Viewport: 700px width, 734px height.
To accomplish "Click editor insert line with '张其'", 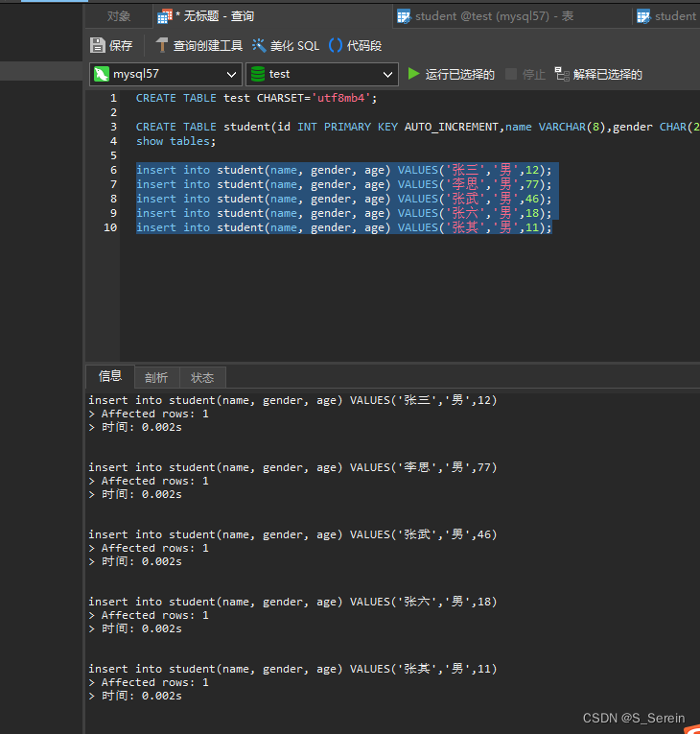I will click(x=344, y=228).
